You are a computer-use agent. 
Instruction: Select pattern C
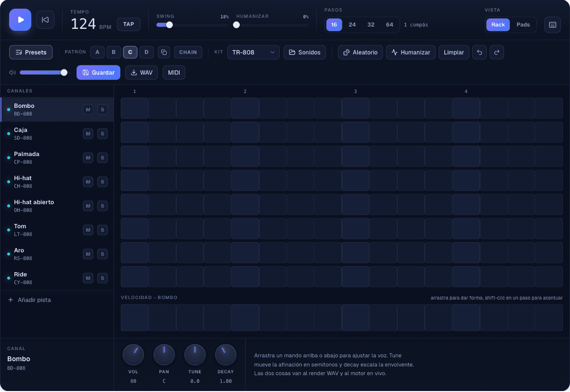(130, 52)
